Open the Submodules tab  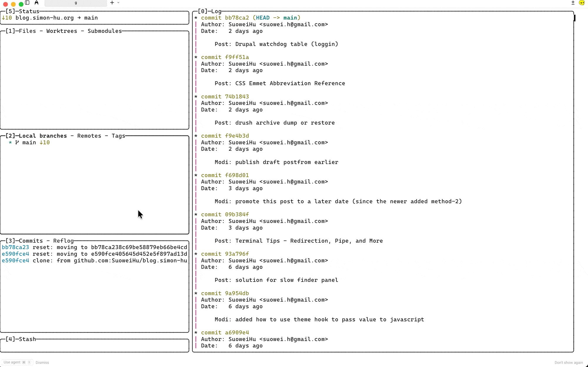point(104,31)
